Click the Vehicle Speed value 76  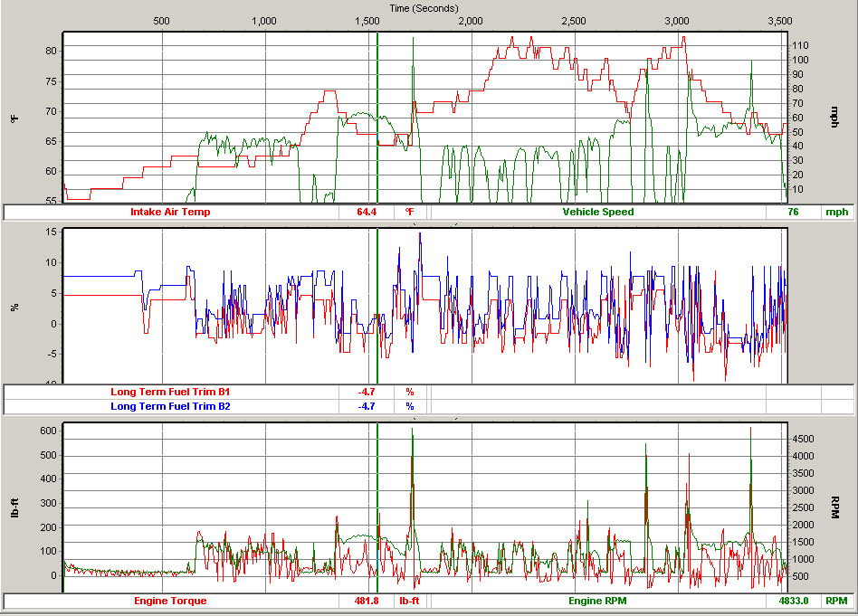click(793, 212)
